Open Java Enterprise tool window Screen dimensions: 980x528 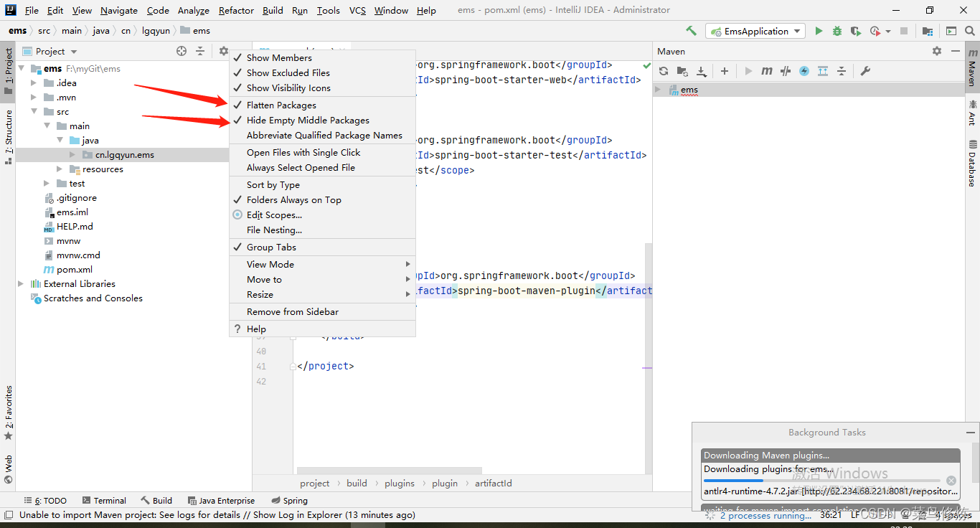click(221, 501)
